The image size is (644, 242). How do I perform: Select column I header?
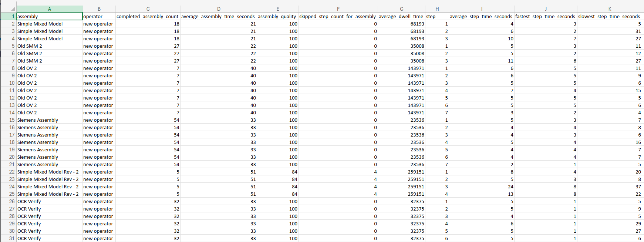pyautogui.click(x=482, y=9)
